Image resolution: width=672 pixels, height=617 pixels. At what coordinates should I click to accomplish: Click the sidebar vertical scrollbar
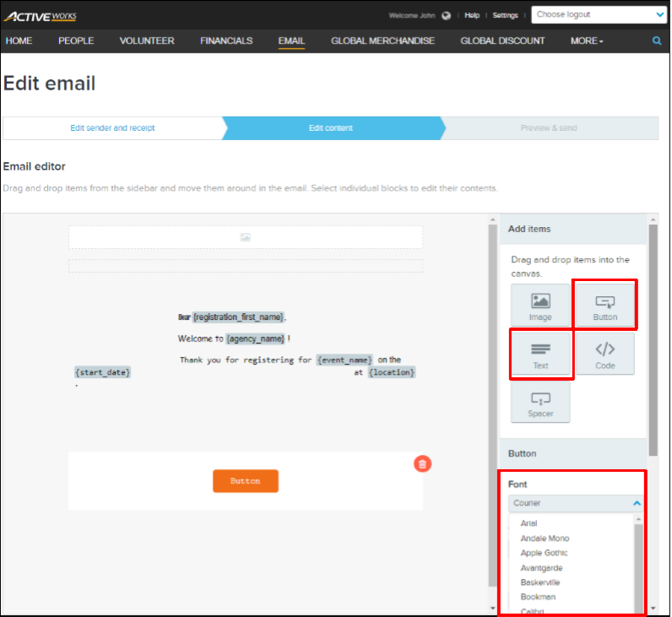point(653,338)
